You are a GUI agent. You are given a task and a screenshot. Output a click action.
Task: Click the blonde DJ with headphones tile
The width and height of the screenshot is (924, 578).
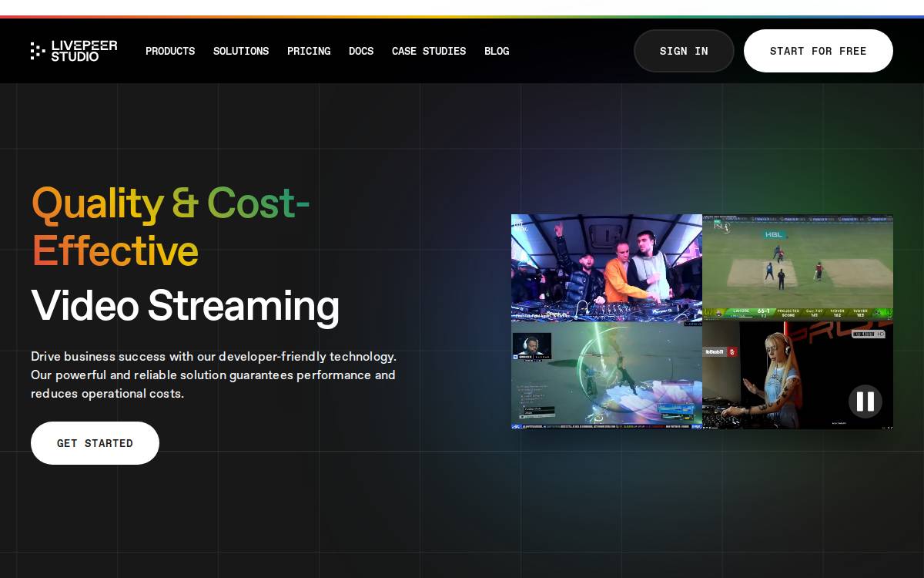click(x=798, y=375)
